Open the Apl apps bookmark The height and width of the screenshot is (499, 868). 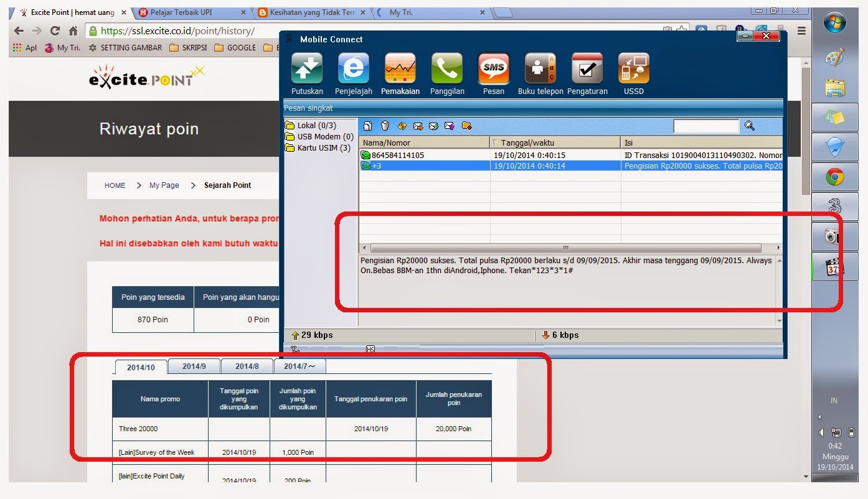(x=25, y=47)
